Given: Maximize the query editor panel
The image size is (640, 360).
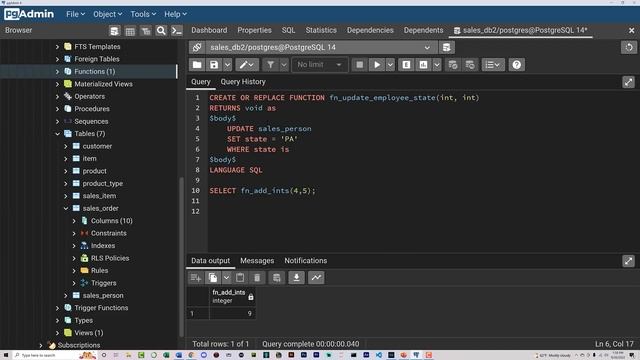Looking at the screenshot, I should point(629,82).
